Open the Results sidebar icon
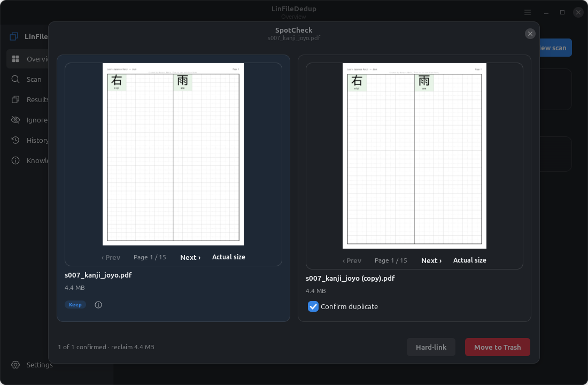The width and height of the screenshot is (588, 385). pyautogui.click(x=16, y=99)
